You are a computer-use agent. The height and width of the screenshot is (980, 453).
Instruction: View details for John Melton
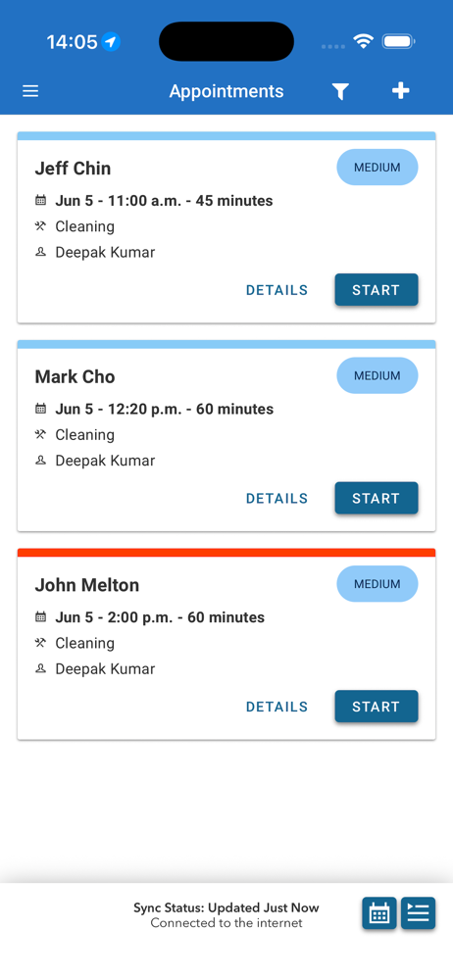[x=277, y=707]
